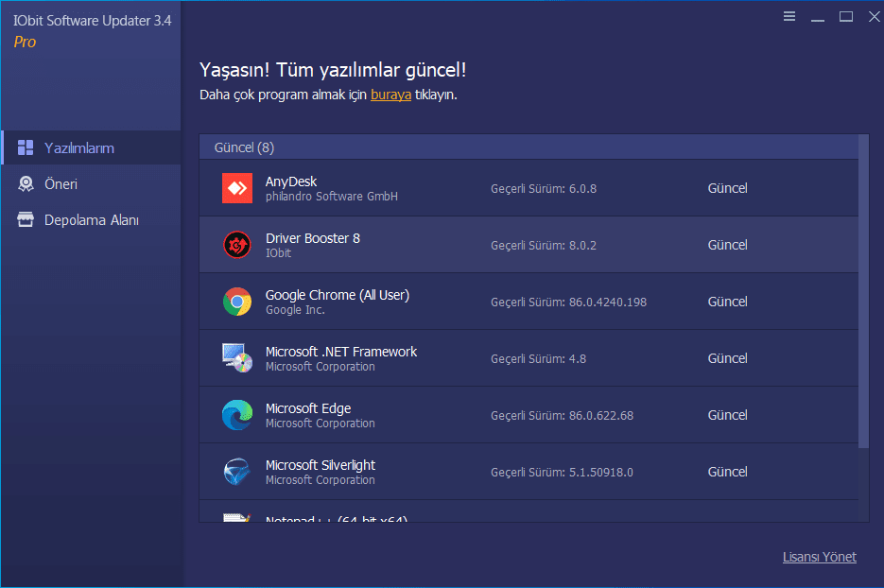The width and height of the screenshot is (884, 588).
Task: Click version text 'Geçerli Sürüm: 8.0.2'
Action: point(544,245)
